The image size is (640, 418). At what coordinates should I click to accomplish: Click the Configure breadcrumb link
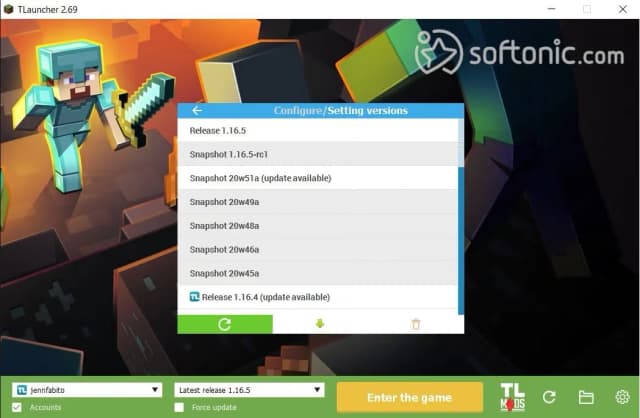click(298, 111)
